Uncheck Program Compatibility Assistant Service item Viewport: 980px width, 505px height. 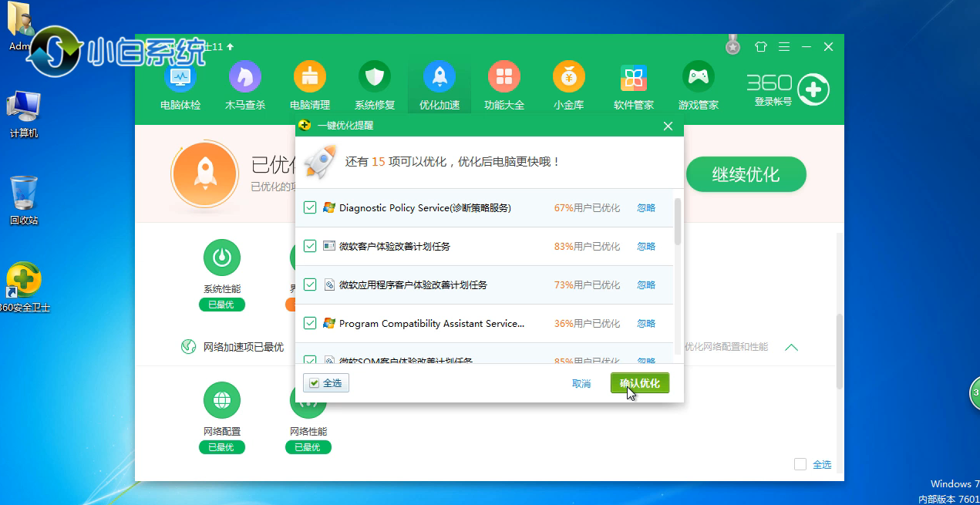(x=310, y=323)
